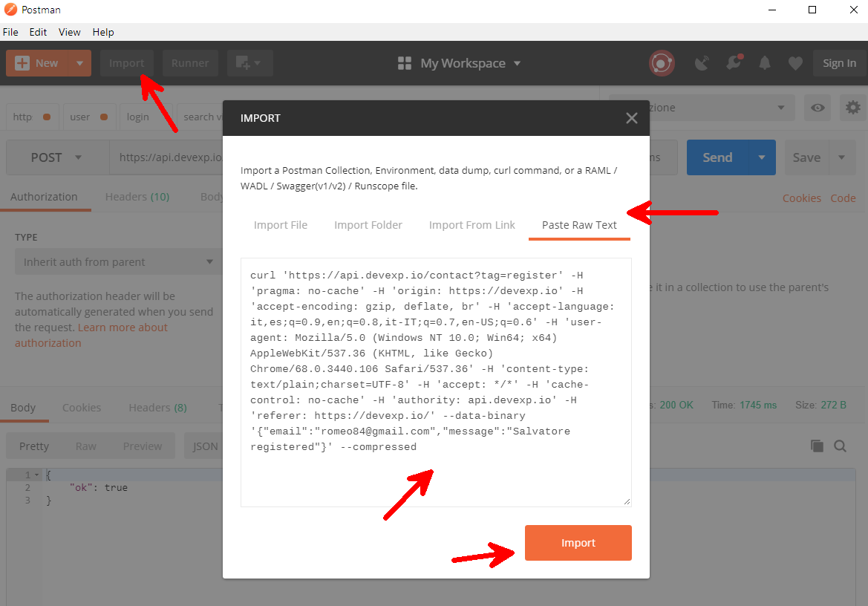Click the New button plus icon

point(22,63)
